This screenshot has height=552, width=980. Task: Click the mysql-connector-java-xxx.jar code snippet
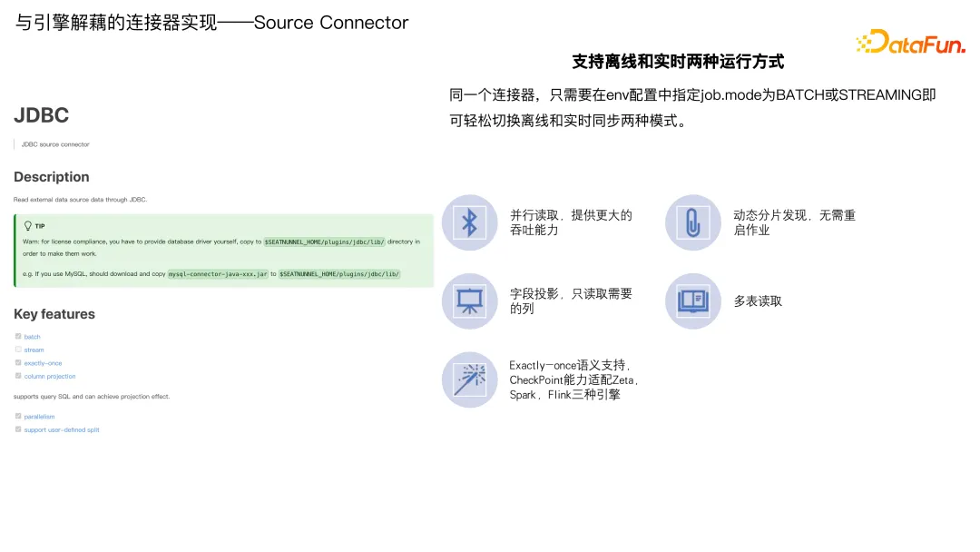[218, 274]
